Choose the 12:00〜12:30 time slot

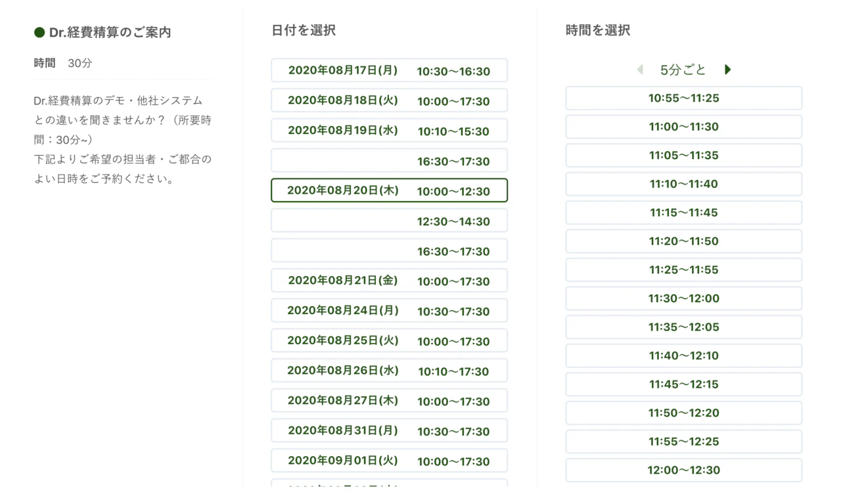[683, 470]
